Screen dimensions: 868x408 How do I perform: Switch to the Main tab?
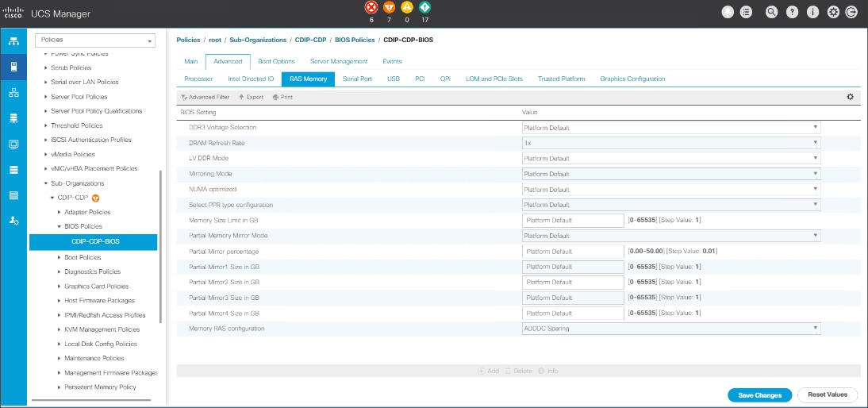191,61
